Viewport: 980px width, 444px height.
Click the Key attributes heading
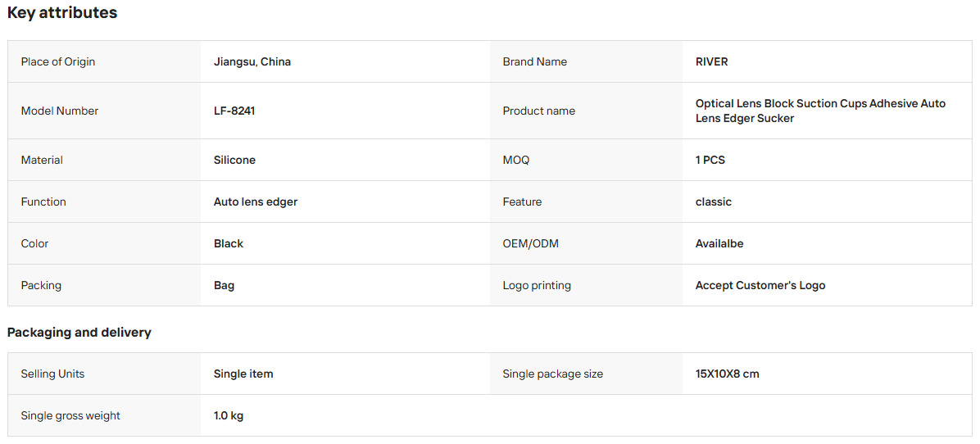coord(62,12)
